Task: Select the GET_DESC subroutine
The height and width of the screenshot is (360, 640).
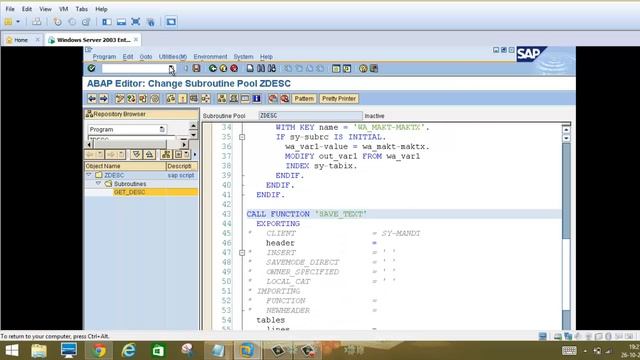Action: (x=129, y=192)
